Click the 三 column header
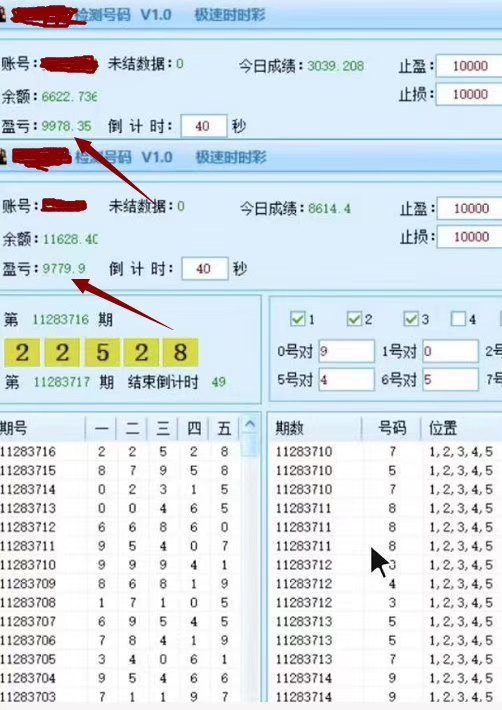This screenshot has height=710, width=502. 163,428
